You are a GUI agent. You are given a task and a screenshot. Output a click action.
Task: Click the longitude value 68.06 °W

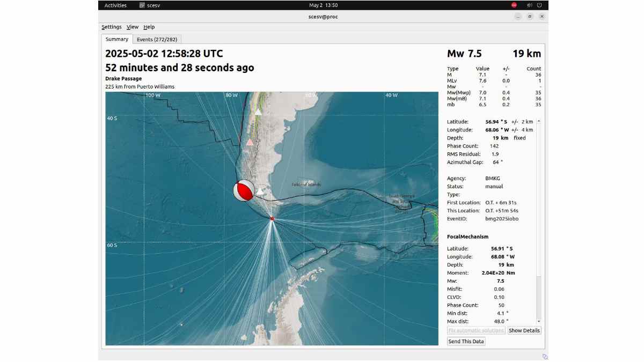(x=496, y=130)
